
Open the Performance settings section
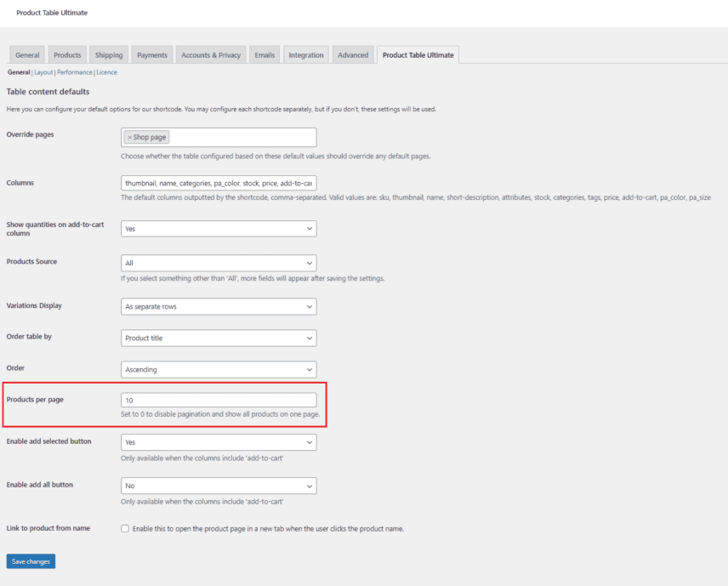[x=74, y=72]
